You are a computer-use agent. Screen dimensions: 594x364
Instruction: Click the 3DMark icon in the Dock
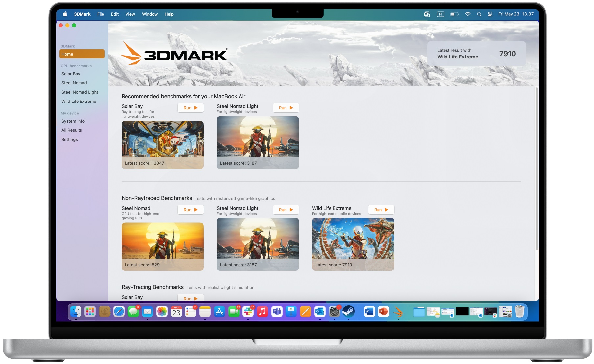point(398,311)
